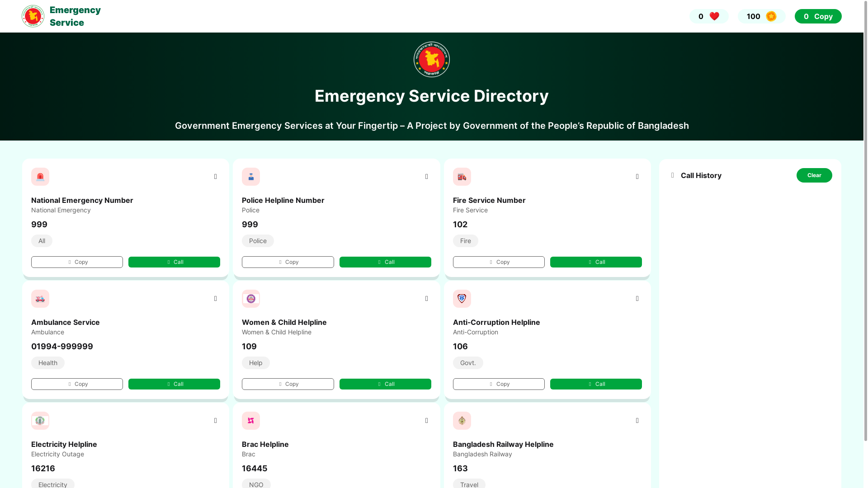The image size is (868, 488).
Task: Click the red heart counter icon
Action: pyautogui.click(x=714, y=16)
